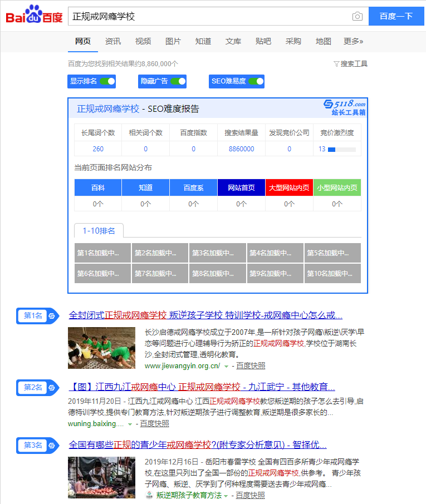The width and height of the screenshot is (426, 504).
Task: Click the www.jiewangyin.org.cn URL
Action: click(x=183, y=366)
